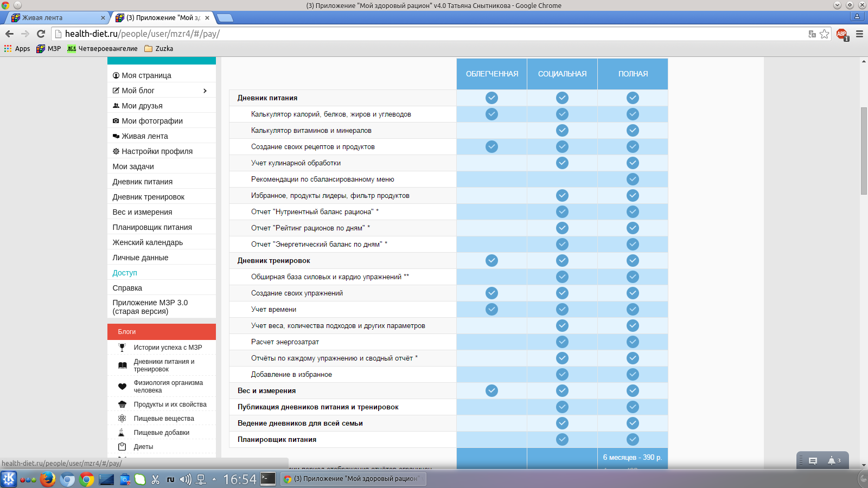Open the Zuzka bookmarks folder
This screenshot has height=488, width=868.
[x=158, y=48]
